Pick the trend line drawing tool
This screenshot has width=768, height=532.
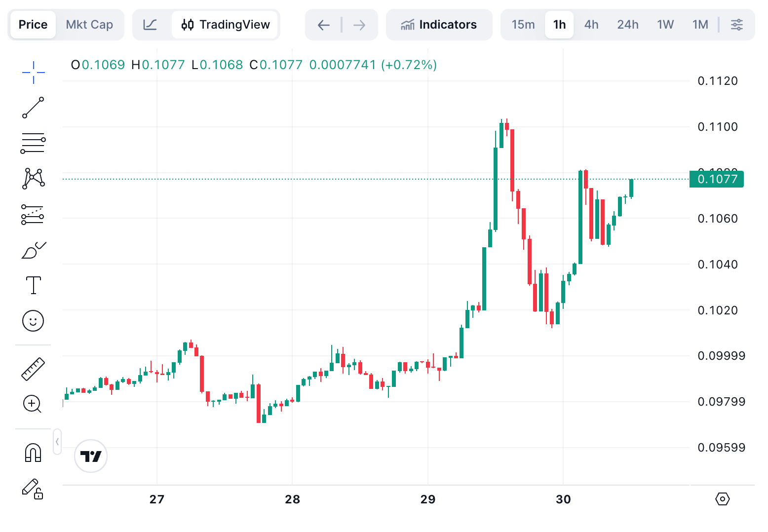tap(33, 107)
